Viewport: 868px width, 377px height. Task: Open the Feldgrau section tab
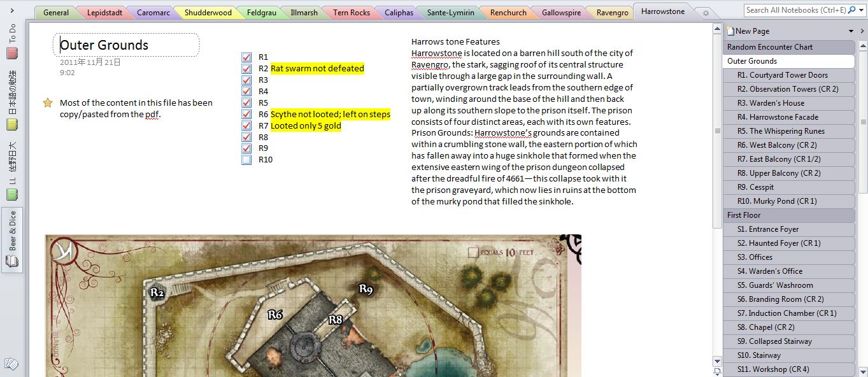coord(260,13)
